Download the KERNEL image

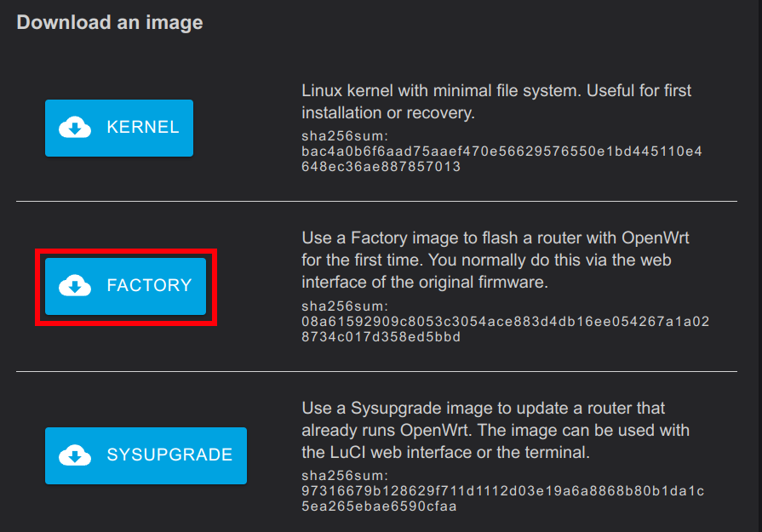coord(119,128)
